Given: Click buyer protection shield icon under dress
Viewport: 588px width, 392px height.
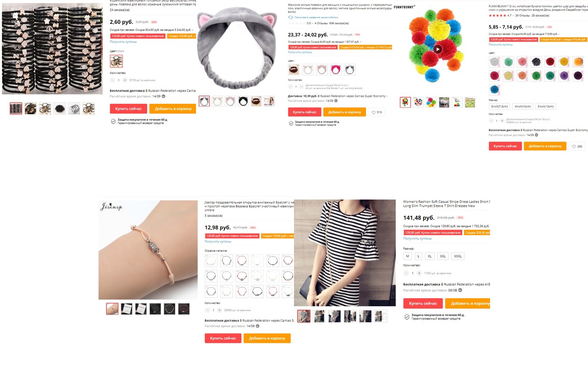Looking at the screenshot, I should 407,317.
